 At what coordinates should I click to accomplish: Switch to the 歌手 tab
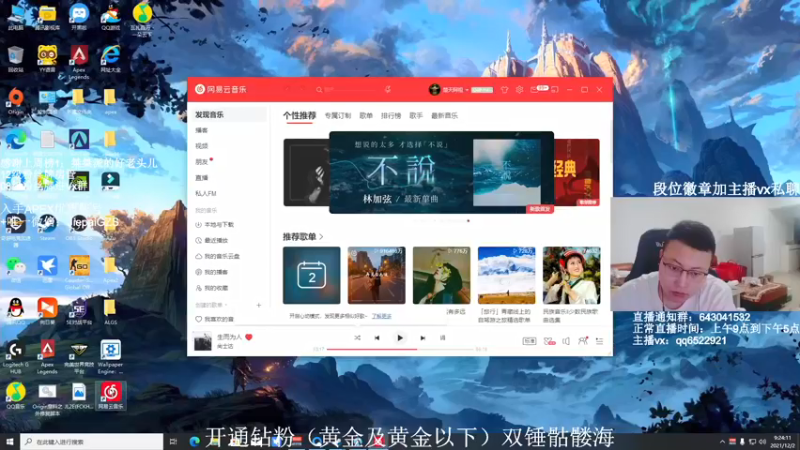point(416,116)
